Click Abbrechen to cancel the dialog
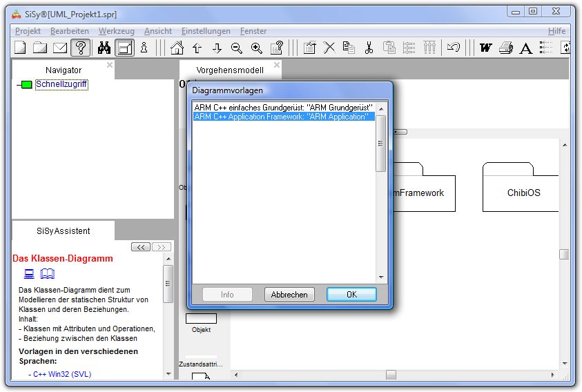The image size is (582, 392). pos(289,295)
